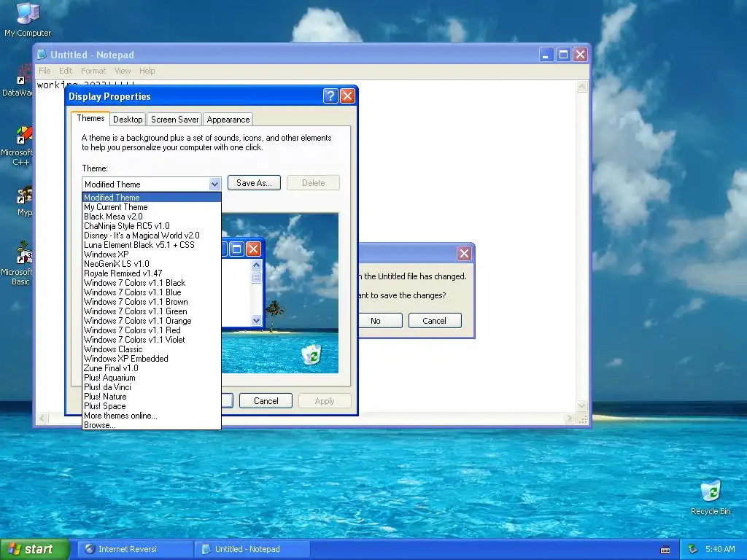Viewport: 747px width, 560px height.
Task: Choose ChaNinja Style RC5 v1.0 theme
Action: tap(152, 226)
